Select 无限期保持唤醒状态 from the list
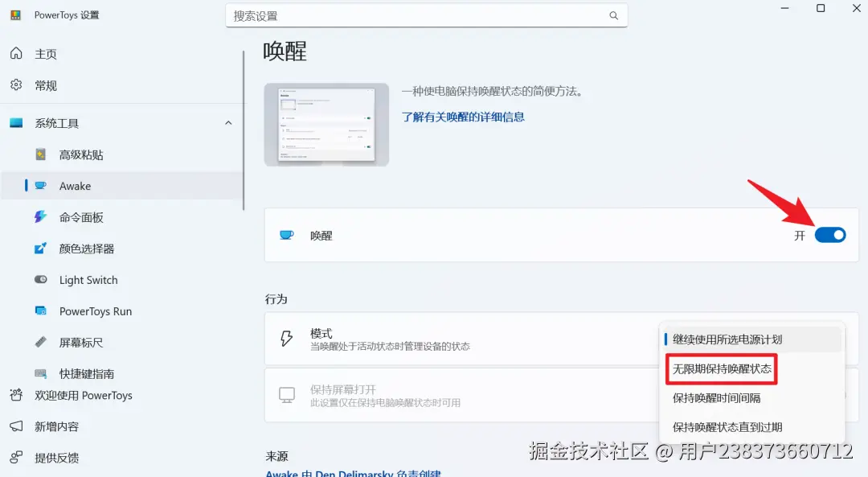Image resolution: width=868 pixels, height=477 pixels. 722,368
